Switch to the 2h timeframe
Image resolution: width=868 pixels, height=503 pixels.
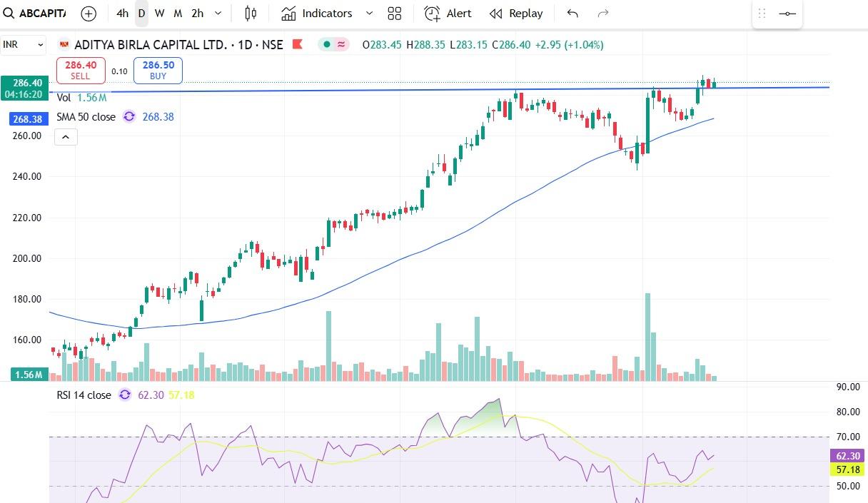[197, 13]
